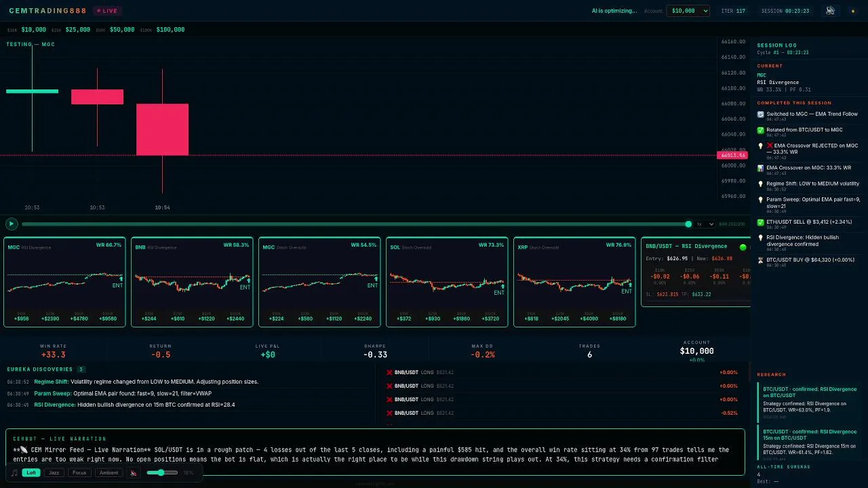The image size is (868, 488).
Task: Click the hourglass icon beside BTC/USDT BUY
Action: coord(761,260)
